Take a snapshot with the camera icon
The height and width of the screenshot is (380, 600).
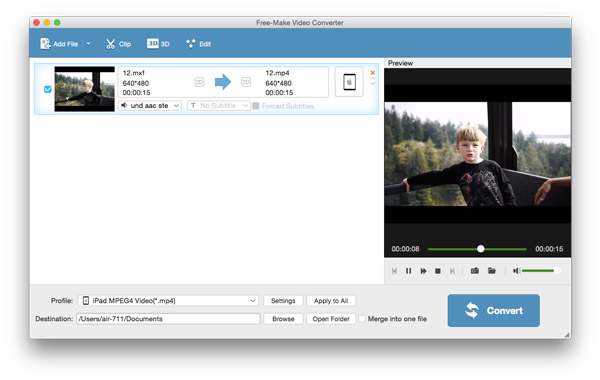tap(475, 271)
